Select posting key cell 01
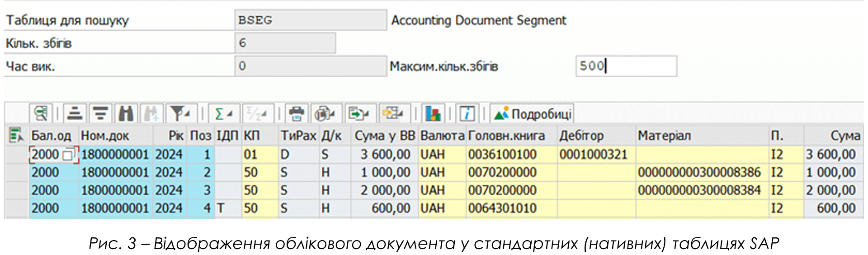Viewport: 868px width, 255px height. (x=260, y=155)
